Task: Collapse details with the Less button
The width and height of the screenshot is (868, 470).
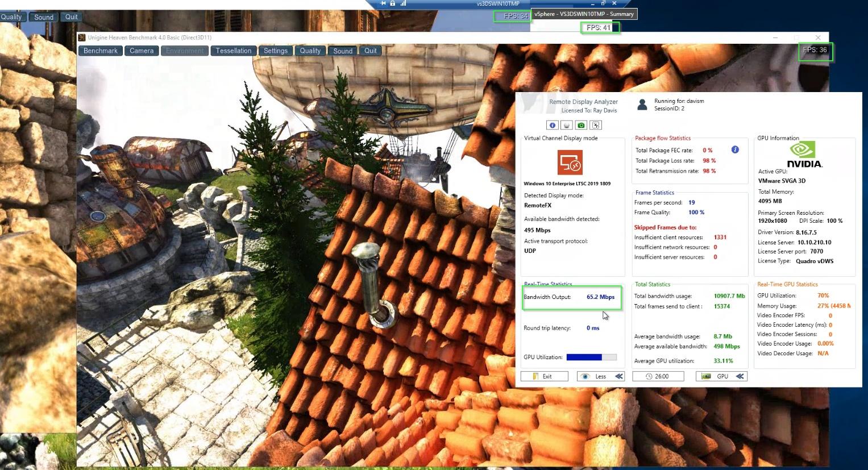Action: (x=601, y=376)
